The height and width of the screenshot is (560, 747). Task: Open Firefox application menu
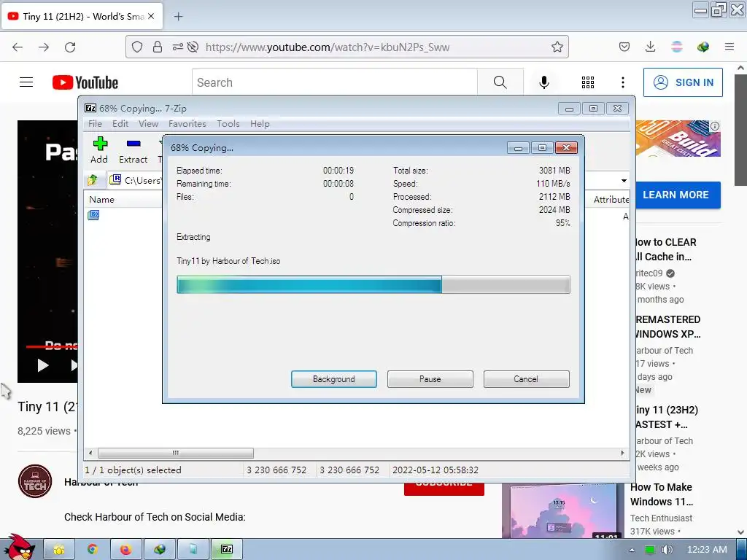[729, 47]
